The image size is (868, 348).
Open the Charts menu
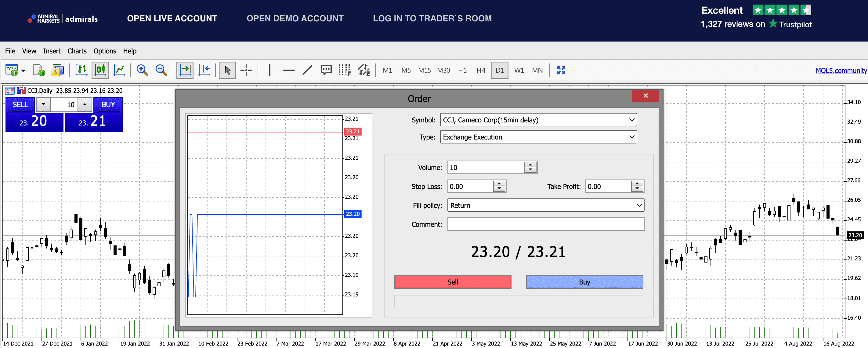[x=77, y=51]
